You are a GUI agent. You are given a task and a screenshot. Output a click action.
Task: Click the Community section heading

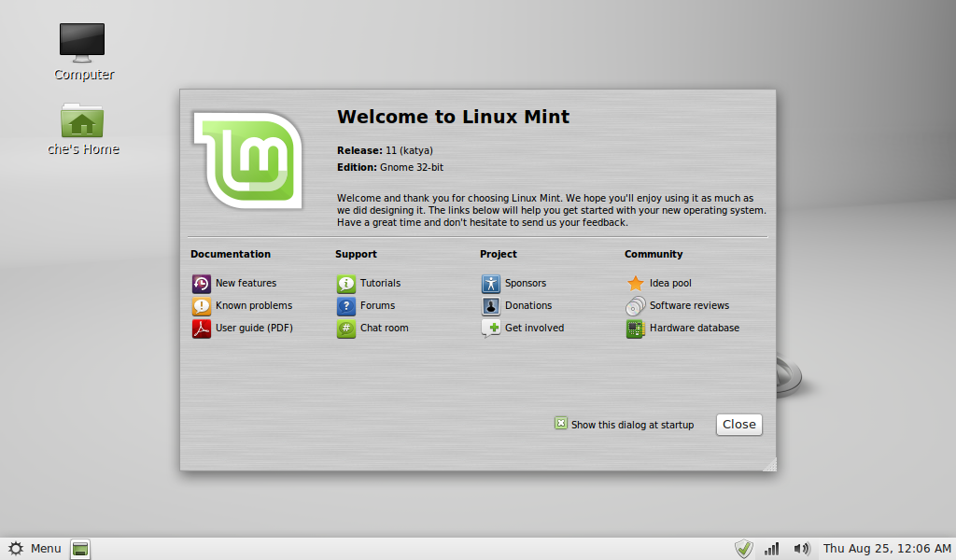click(654, 254)
